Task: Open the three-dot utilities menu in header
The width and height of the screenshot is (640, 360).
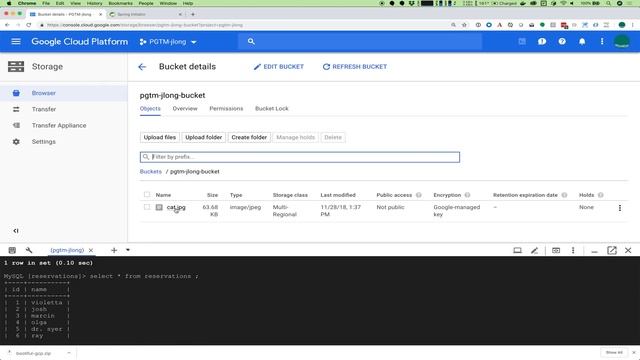Action: pyautogui.click(x=602, y=42)
